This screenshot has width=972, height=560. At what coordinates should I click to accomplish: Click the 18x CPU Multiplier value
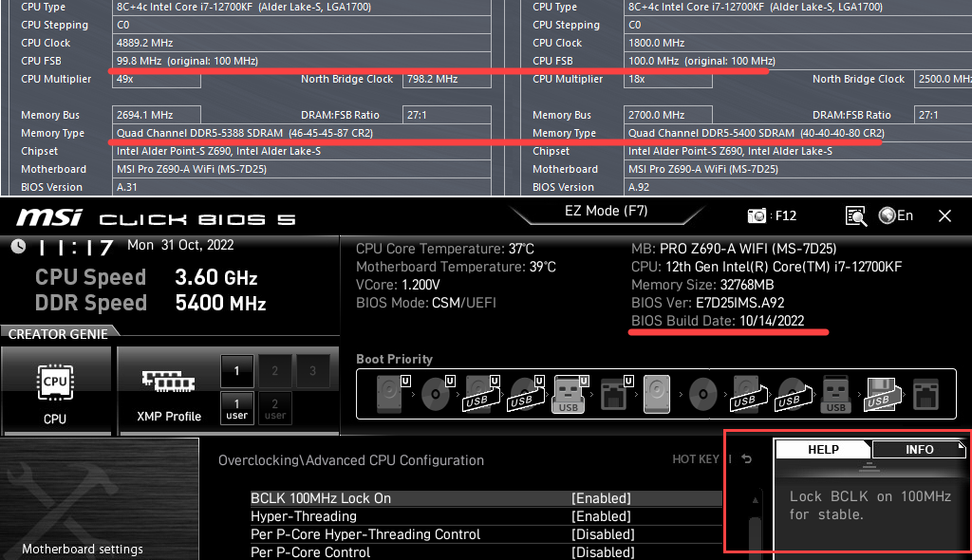667,79
